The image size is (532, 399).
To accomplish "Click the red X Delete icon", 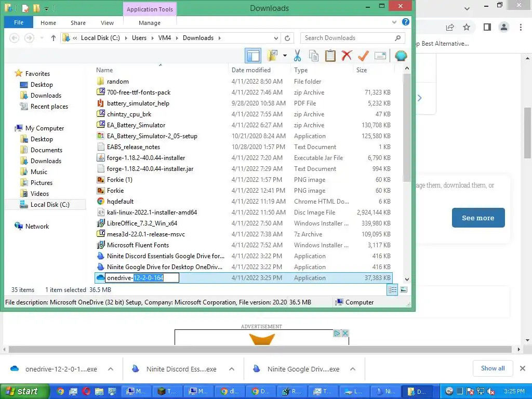I will click(347, 55).
